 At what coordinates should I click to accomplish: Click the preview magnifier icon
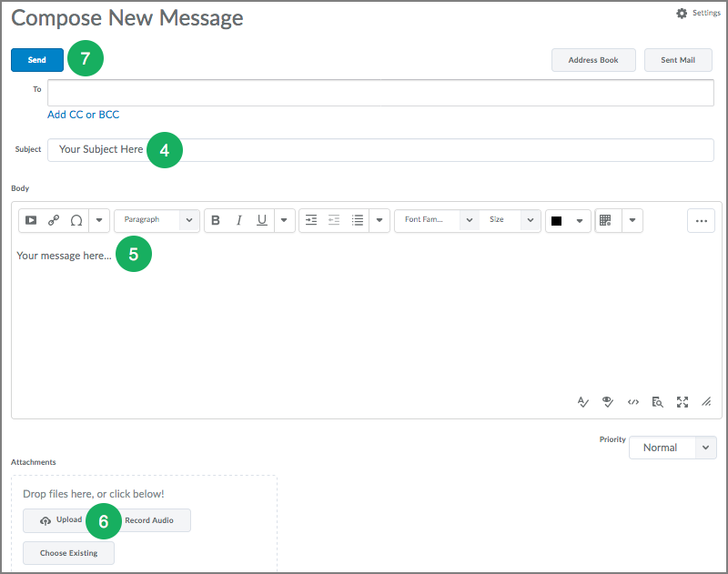point(657,402)
